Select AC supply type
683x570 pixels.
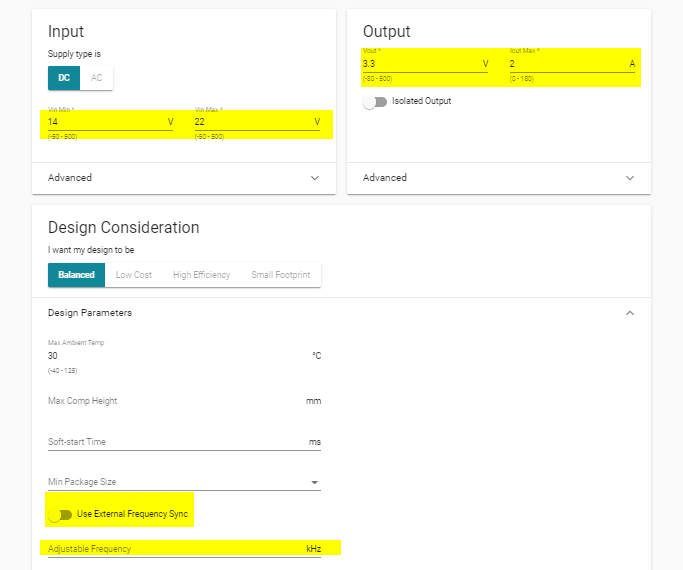point(97,78)
